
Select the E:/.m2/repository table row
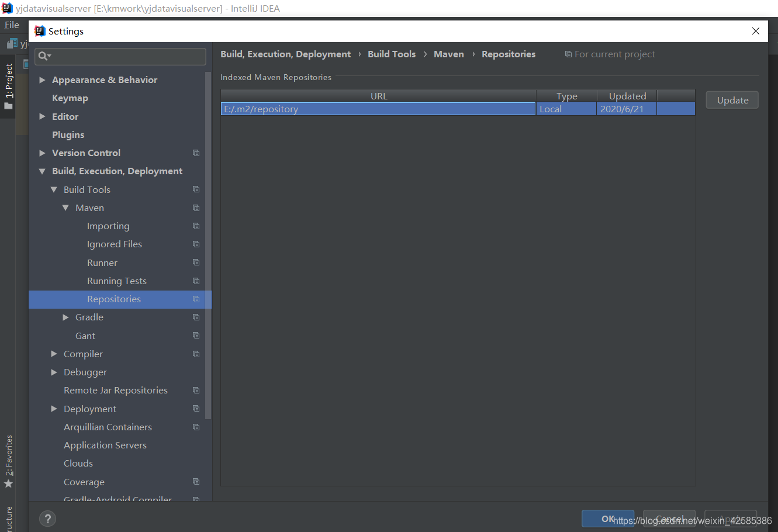click(x=458, y=109)
